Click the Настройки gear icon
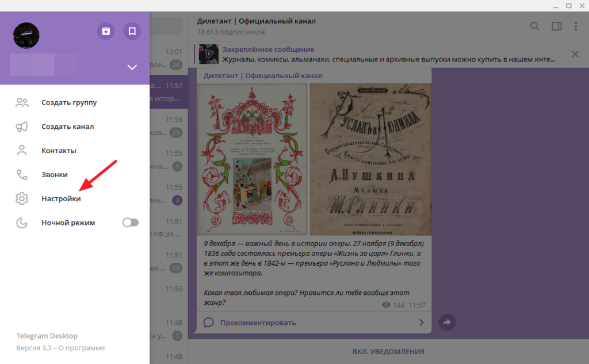 click(22, 199)
